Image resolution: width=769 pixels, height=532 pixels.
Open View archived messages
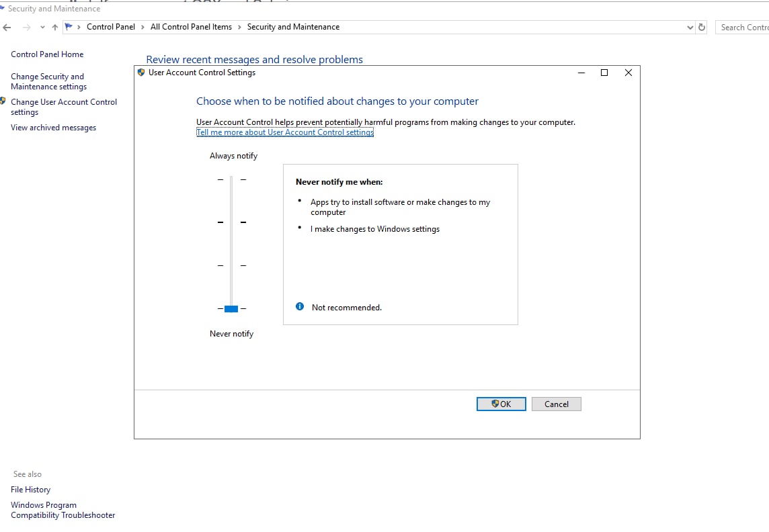[54, 128]
